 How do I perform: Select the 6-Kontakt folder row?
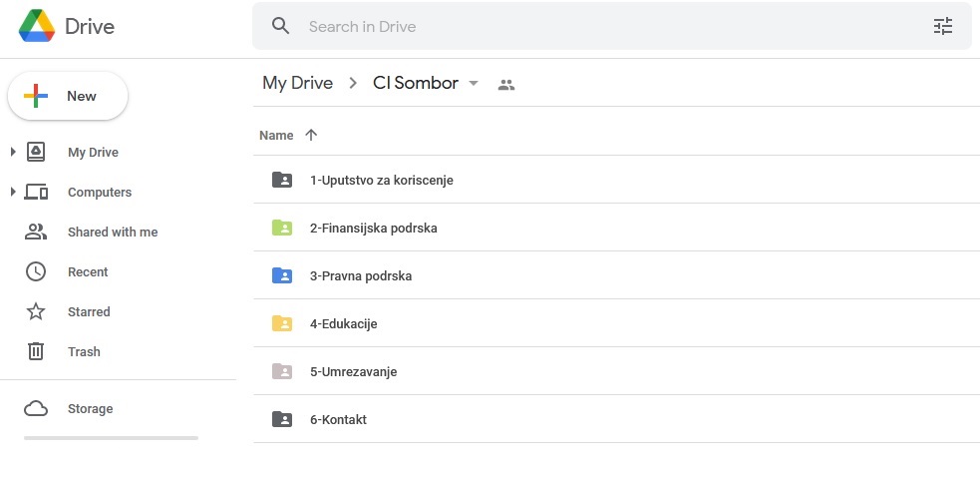tap(616, 419)
